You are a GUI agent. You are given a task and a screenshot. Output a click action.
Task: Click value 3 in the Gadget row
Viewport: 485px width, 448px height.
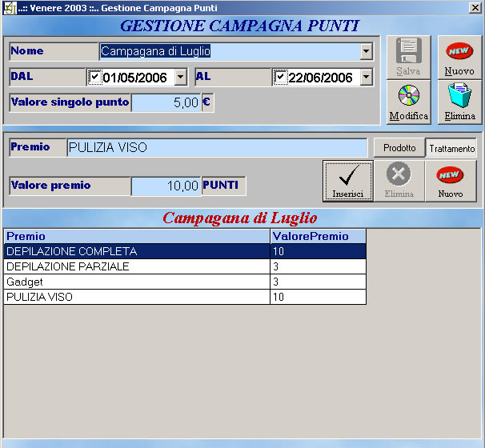(318, 282)
